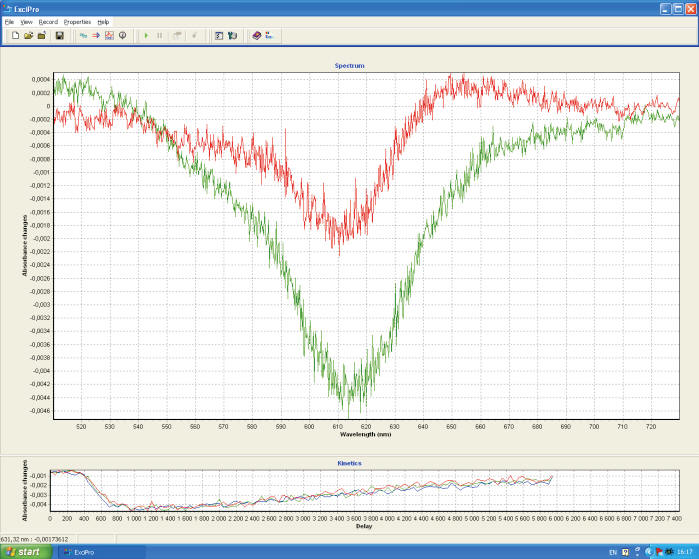Image resolution: width=699 pixels, height=559 pixels.
Task: Open the File menu
Action: (9, 21)
